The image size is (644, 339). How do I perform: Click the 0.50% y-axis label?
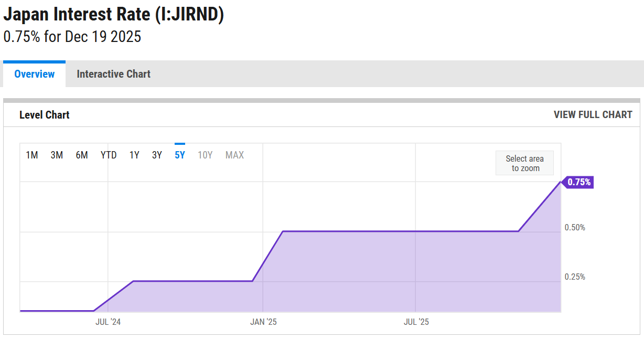(x=575, y=227)
